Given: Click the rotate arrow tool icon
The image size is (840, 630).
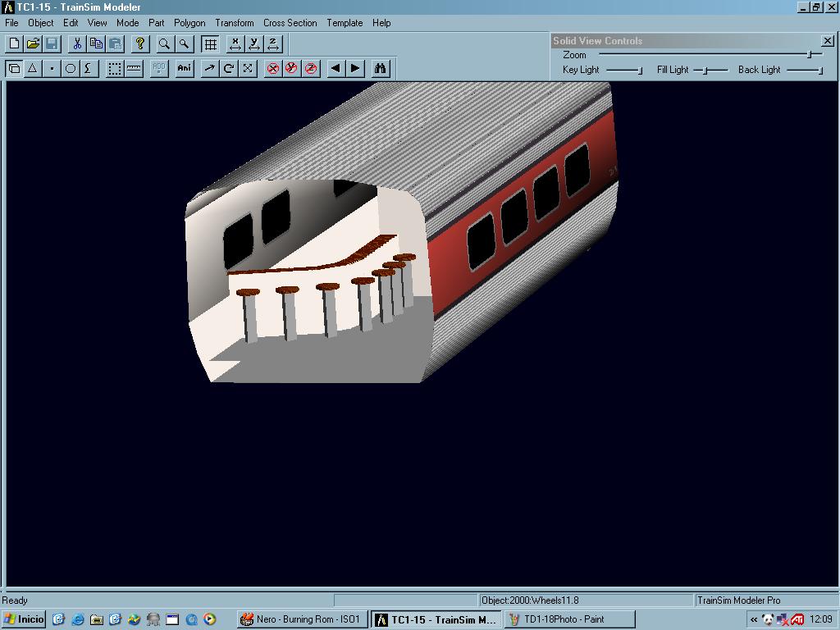Looking at the screenshot, I should coord(229,68).
